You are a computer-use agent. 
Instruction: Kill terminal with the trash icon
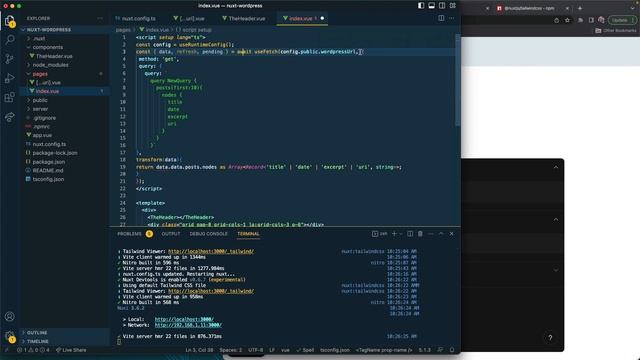pyautogui.click(x=420, y=234)
